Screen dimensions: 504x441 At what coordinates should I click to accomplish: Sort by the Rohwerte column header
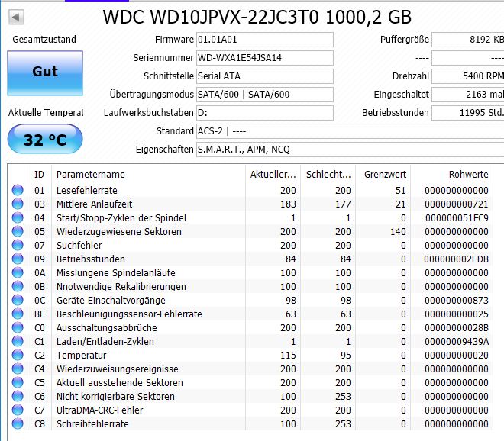pyautogui.click(x=451, y=175)
